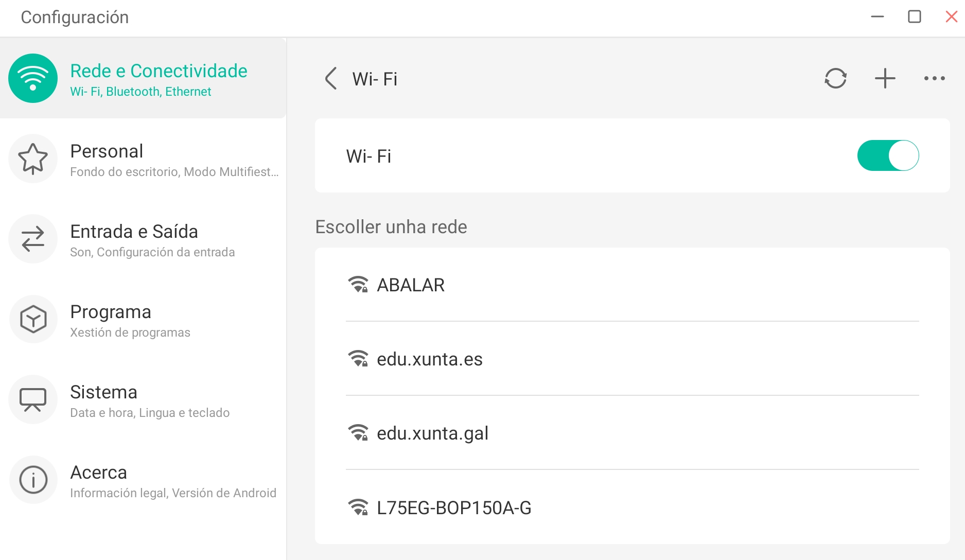Add a network with the plus icon
Viewport: 965px width, 560px height.
(885, 79)
